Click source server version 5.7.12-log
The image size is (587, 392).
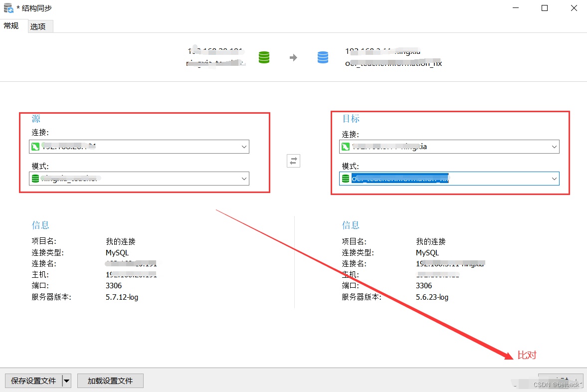pyautogui.click(x=122, y=297)
